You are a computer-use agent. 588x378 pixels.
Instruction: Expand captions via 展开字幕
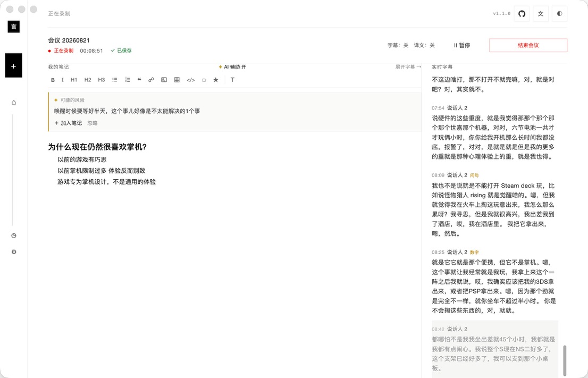click(x=408, y=67)
